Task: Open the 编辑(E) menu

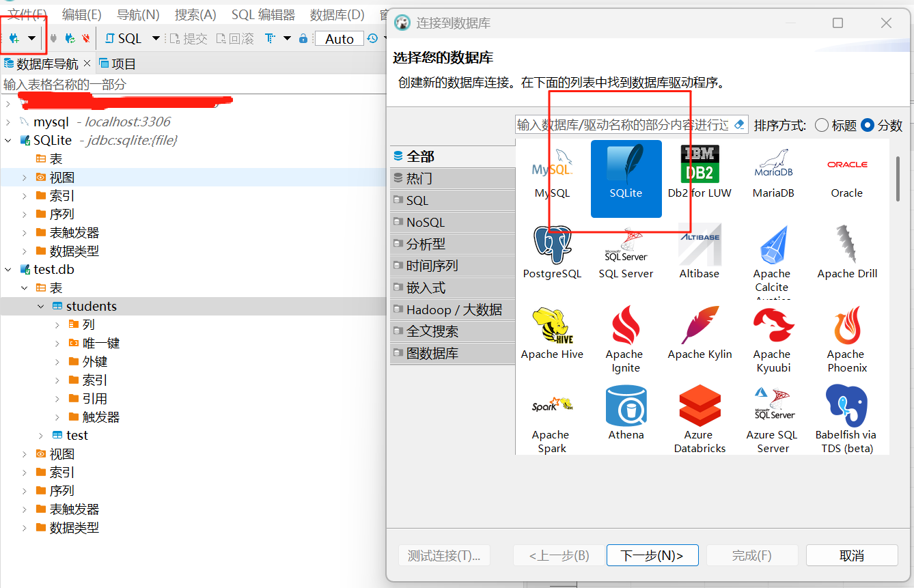Action: [x=82, y=14]
